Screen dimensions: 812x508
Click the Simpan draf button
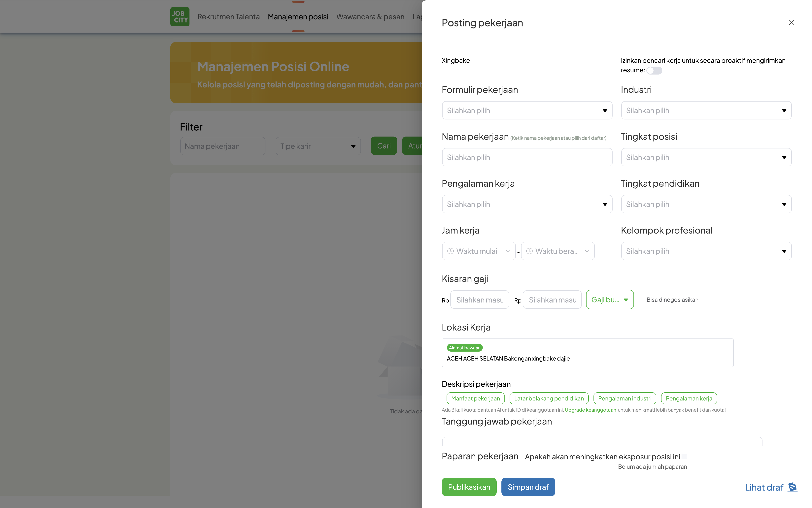tap(528, 487)
